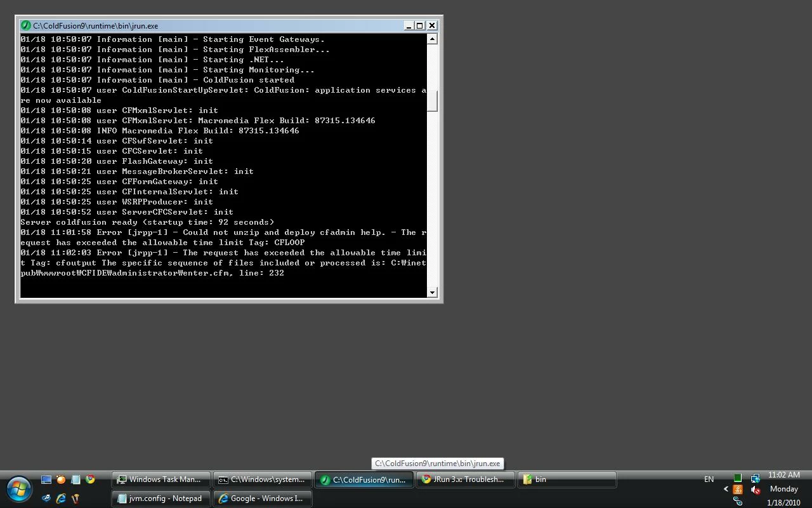Click the 'Starting Monitoring...' log line

pos(167,70)
